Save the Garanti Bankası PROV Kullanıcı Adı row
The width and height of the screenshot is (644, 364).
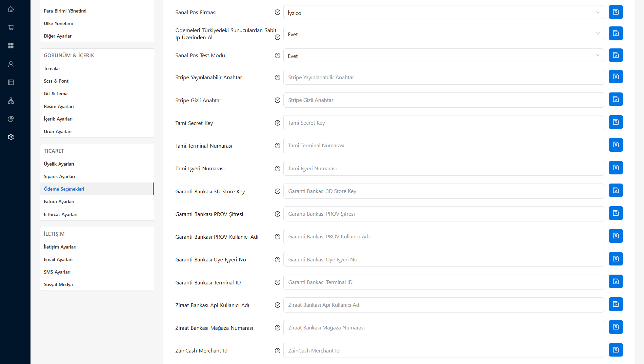(x=616, y=236)
